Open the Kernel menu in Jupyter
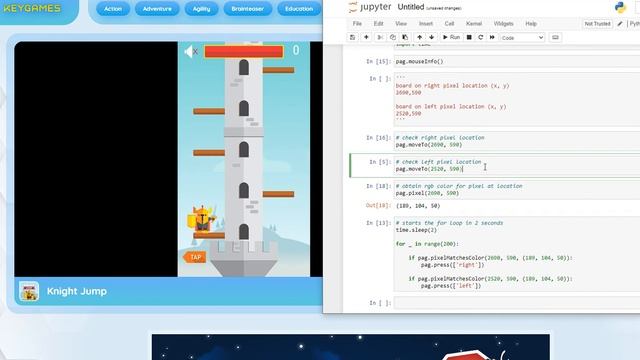The height and width of the screenshot is (360, 640). [x=474, y=24]
